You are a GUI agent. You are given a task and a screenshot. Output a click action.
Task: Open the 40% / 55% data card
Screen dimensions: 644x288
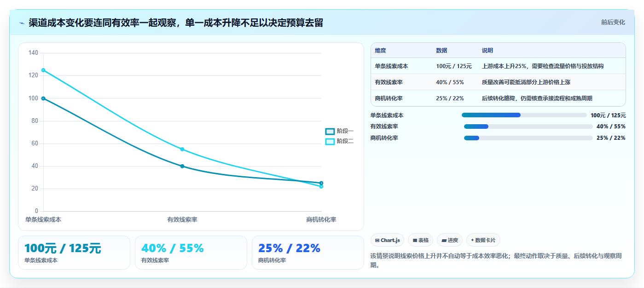coord(191,253)
